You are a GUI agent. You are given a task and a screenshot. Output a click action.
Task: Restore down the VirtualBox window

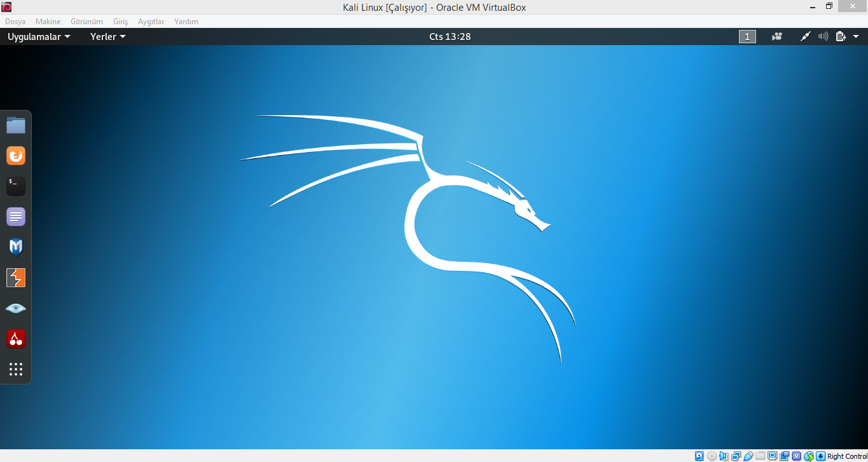pos(829,6)
